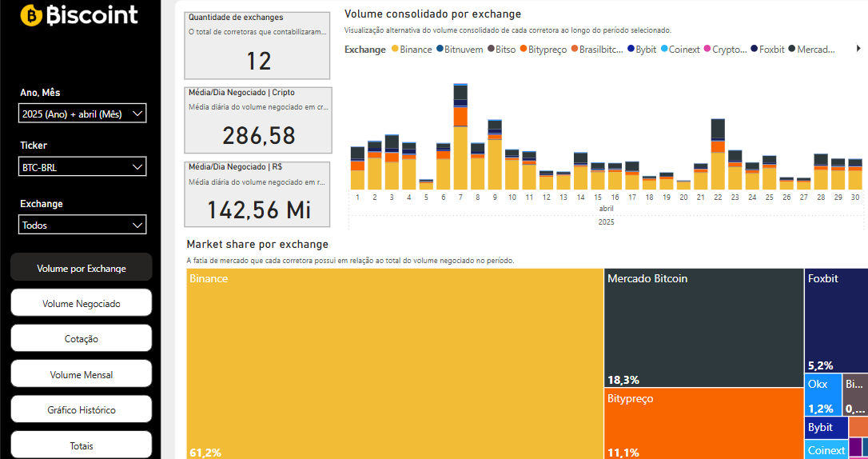Select Bybit legend entry
The width and height of the screenshot is (868, 459).
pyautogui.click(x=642, y=50)
